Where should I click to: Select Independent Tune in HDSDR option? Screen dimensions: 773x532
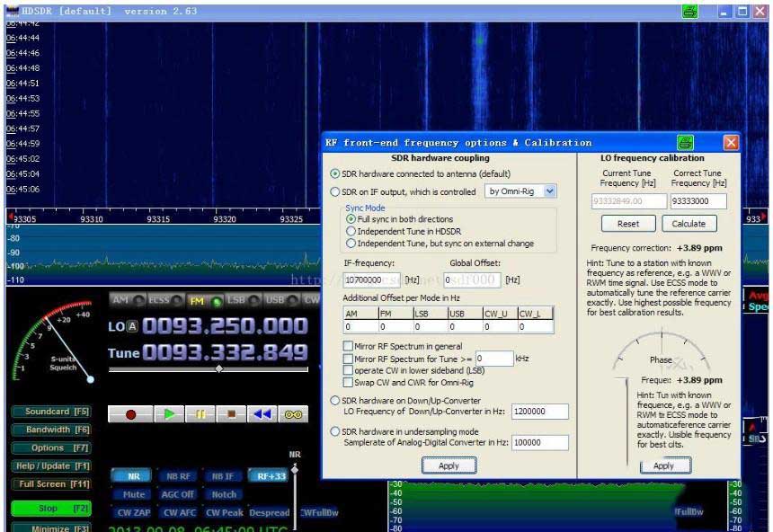tap(351, 231)
